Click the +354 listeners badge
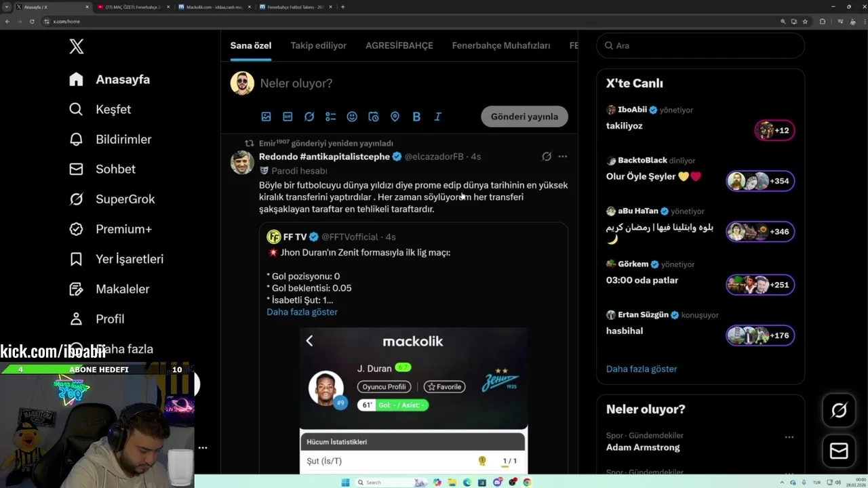Screen dimensions: 868x488 [759, 181]
